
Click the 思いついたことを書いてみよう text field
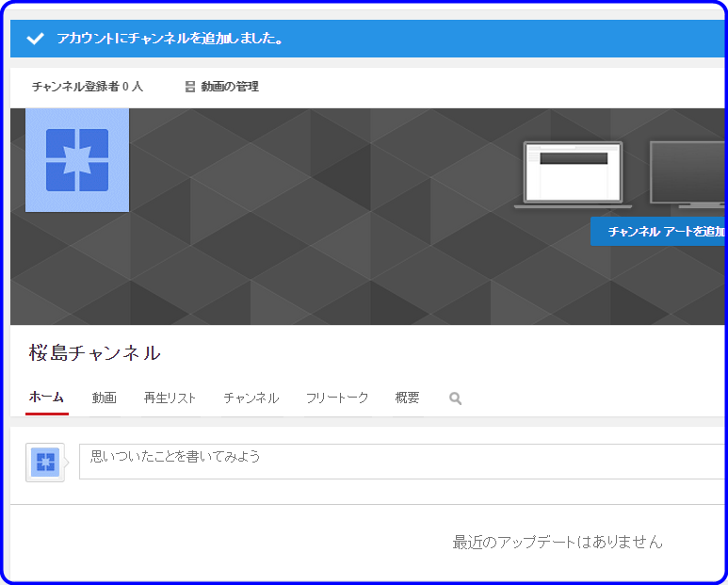402,462
